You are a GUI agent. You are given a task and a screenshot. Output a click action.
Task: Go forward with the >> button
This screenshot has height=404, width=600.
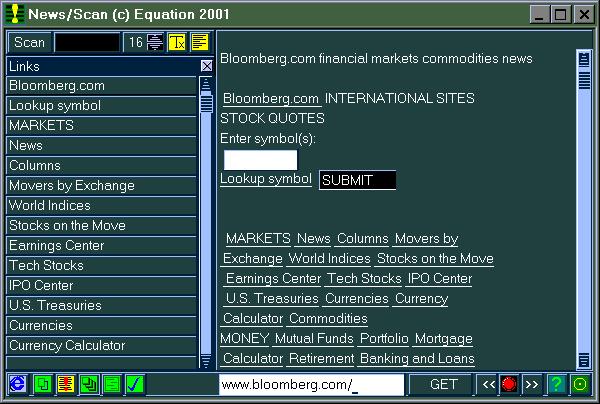[x=531, y=384]
